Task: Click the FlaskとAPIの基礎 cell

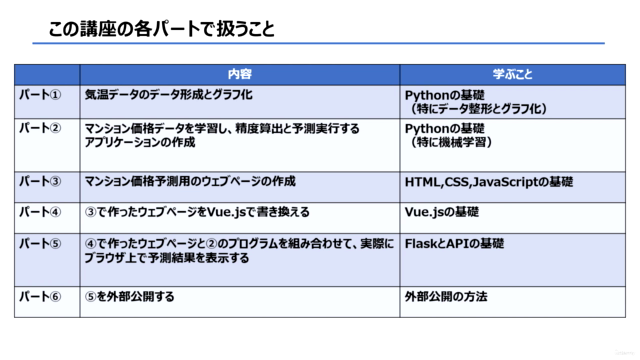Action: [513, 260]
